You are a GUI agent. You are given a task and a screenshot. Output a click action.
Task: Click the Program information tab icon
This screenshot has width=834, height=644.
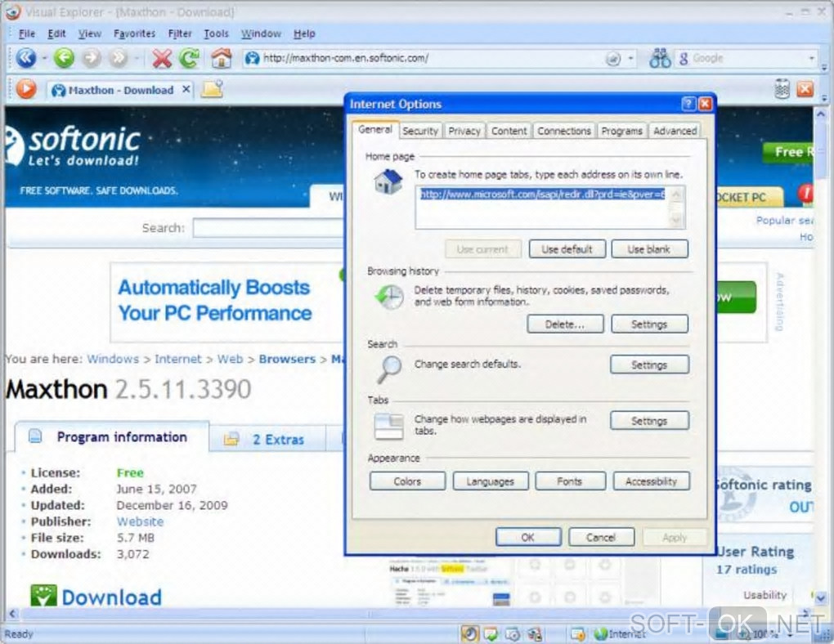35,436
